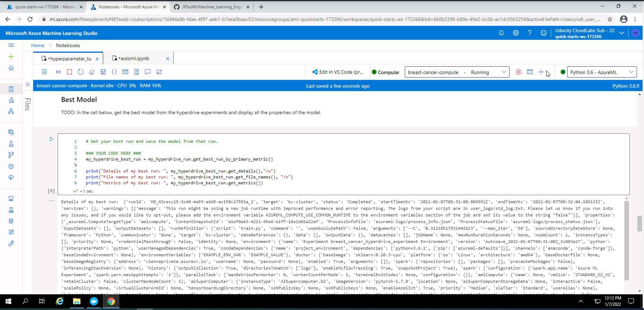This screenshot has width=644, height=310.
Task: Open Environments icon in left sidebar
Action: pos(11,210)
